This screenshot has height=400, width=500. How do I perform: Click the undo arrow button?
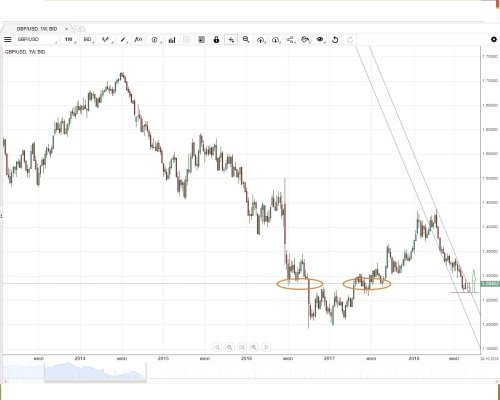(x=335, y=40)
